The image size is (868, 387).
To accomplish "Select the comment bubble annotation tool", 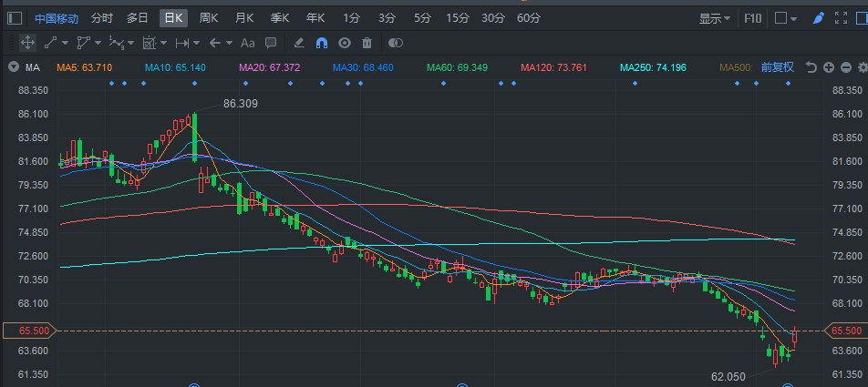I will tap(271, 43).
